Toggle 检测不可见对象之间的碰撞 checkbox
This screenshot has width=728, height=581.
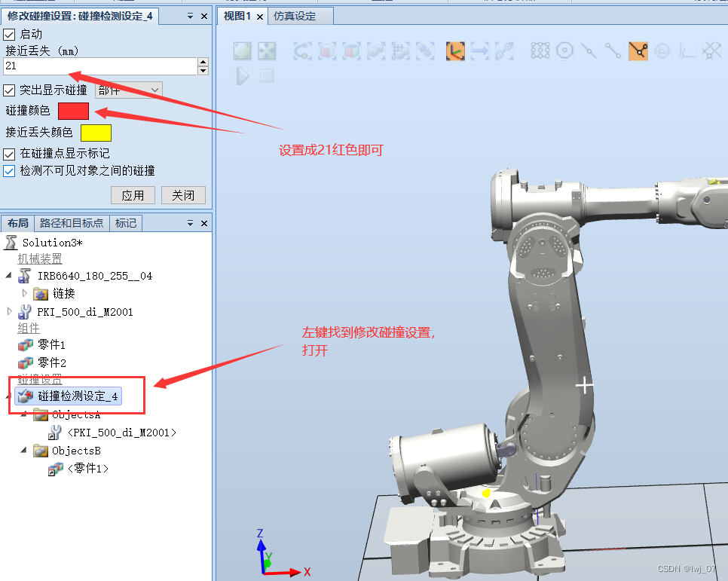9,171
